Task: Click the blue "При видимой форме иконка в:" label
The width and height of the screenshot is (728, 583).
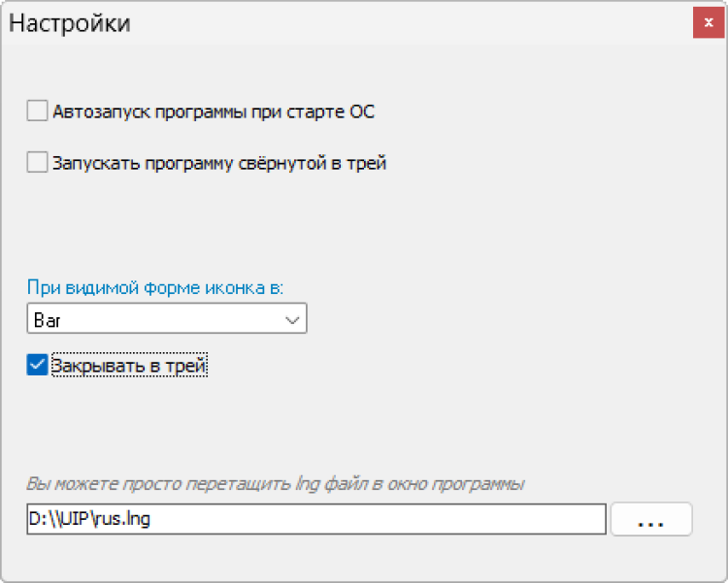Action: click(161, 288)
